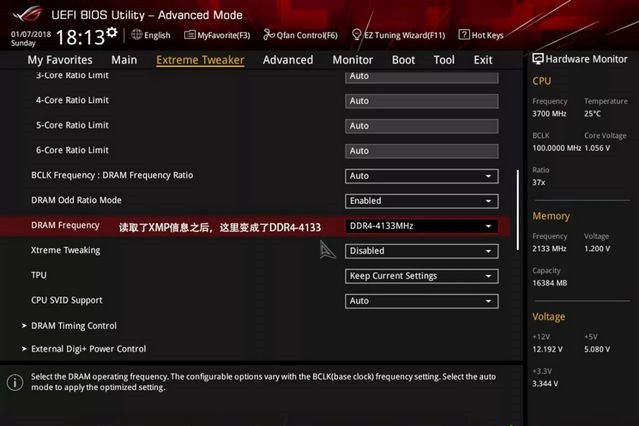Expand DRAM Timing Control submenu
Viewport: 639px width, 426px height.
pos(74,326)
